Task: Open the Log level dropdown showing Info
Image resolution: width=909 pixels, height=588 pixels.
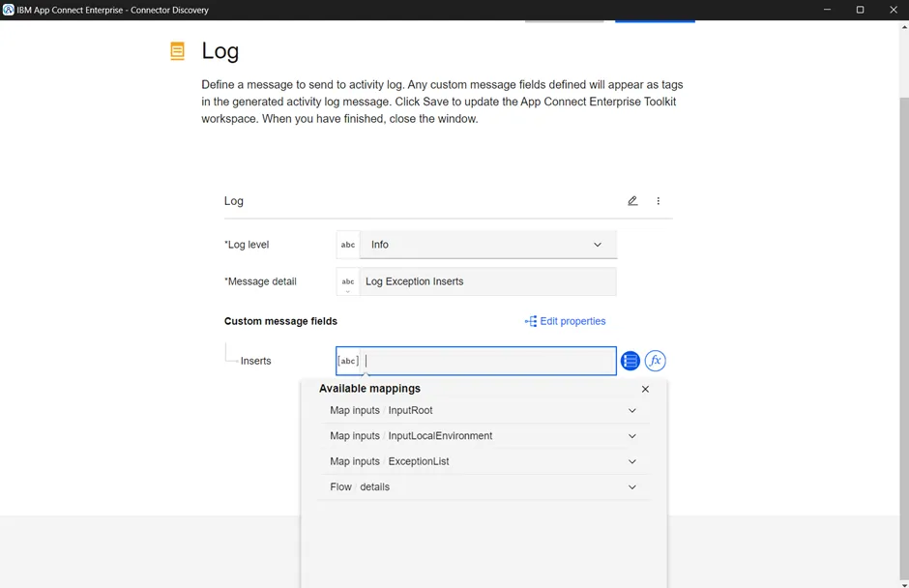Action: (488, 245)
